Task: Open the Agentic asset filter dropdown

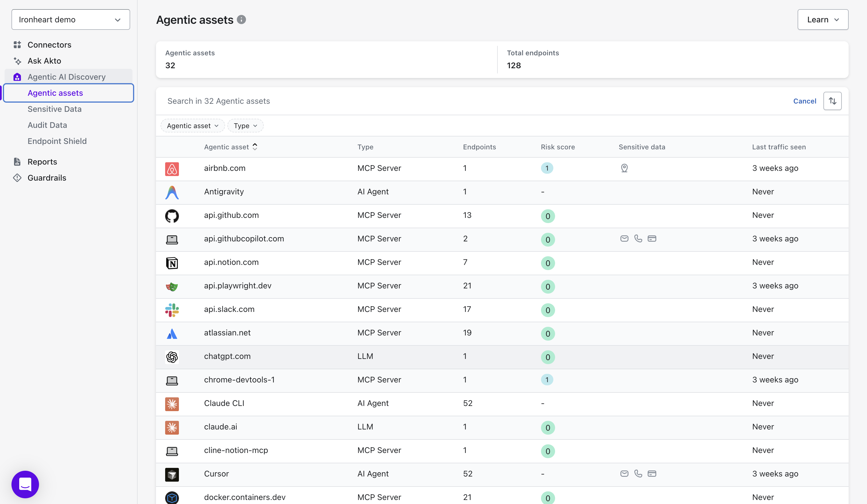Action: point(192,126)
